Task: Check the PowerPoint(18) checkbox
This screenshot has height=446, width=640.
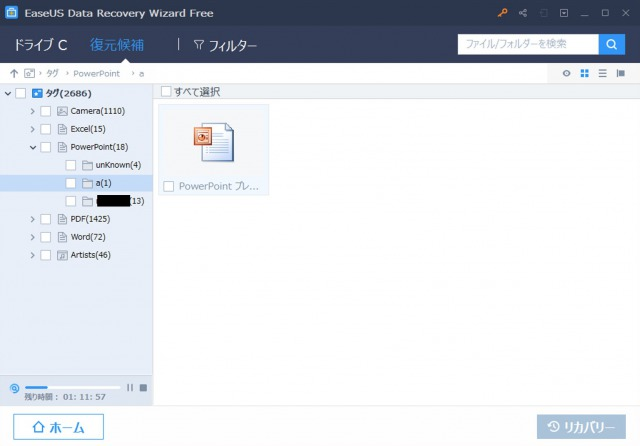Action: [46, 147]
